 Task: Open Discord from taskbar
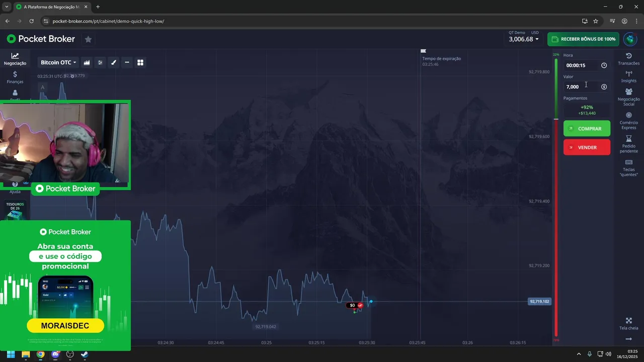coord(55,354)
